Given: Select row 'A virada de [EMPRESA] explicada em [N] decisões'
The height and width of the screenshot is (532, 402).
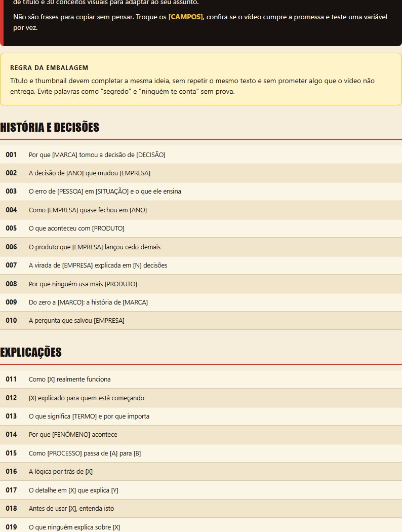Looking at the screenshot, I should coord(201,265).
